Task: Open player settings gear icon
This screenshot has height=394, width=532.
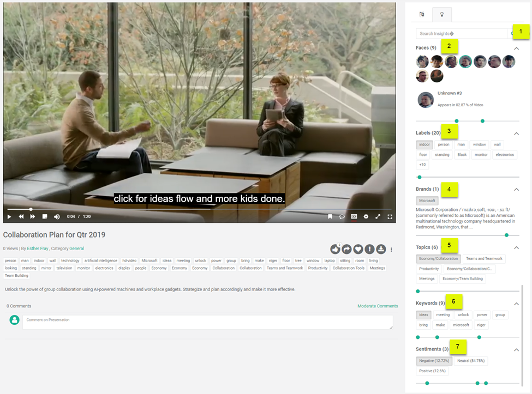Action: (366, 216)
